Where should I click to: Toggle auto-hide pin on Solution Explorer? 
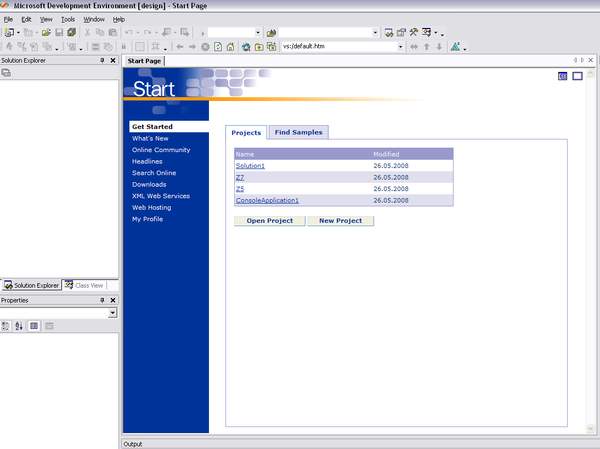click(x=102, y=61)
